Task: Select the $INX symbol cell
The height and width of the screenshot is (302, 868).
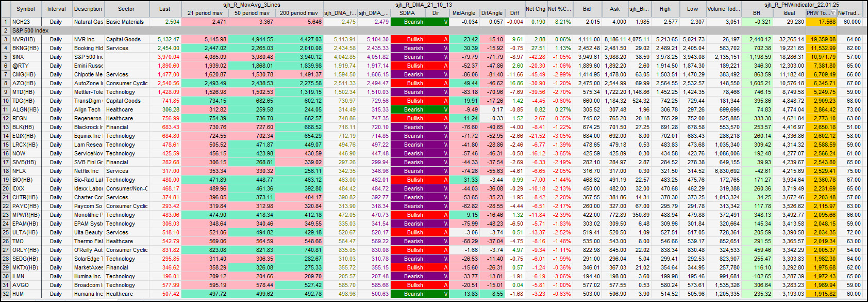Action: (x=26, y=57)
